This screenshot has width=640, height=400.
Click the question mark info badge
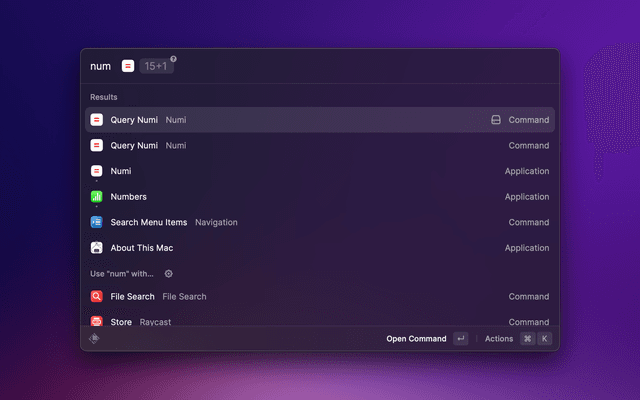[x=173, y=59]
